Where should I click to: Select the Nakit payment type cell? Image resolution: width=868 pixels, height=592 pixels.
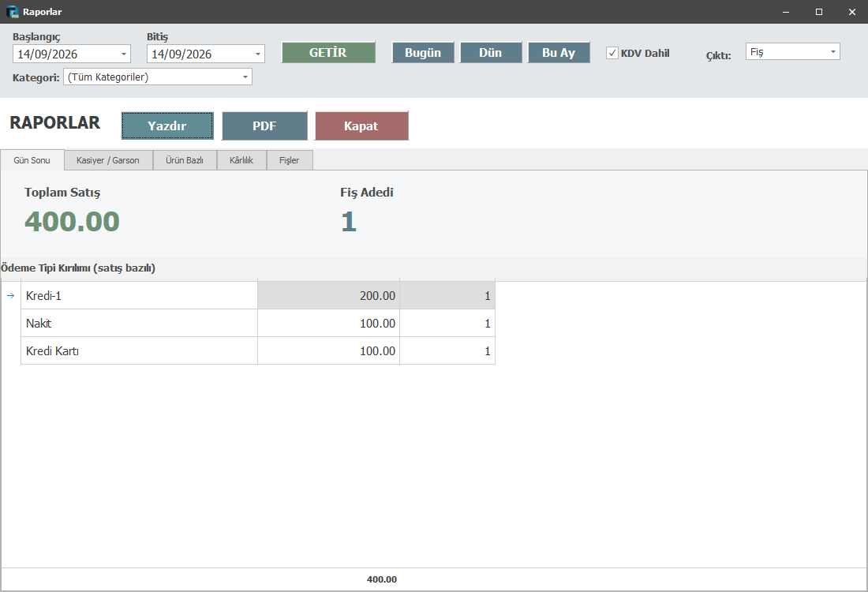[139, 324]
